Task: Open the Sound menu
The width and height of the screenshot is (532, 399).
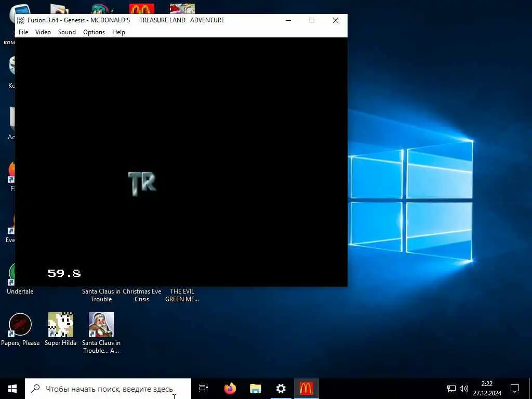Action: (67, 32)
